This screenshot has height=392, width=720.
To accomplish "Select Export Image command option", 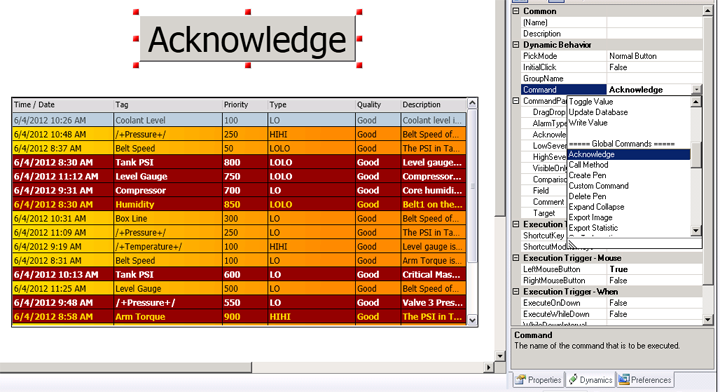I will point(590,218).
